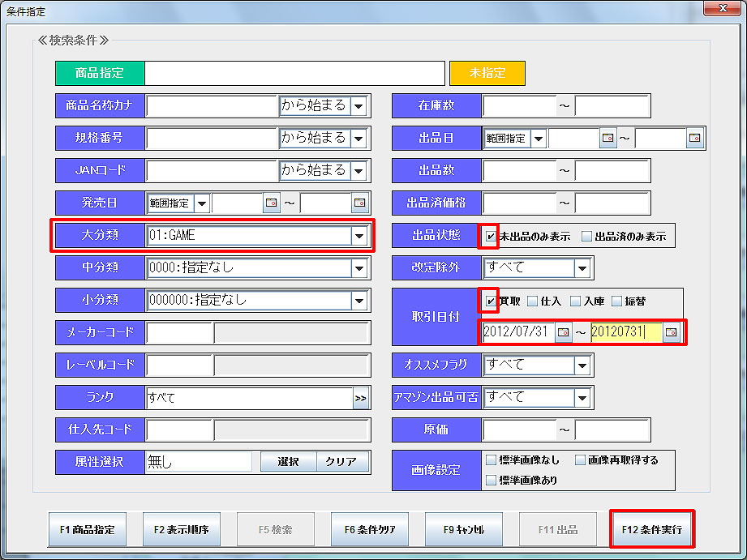Open calendar for 発売日 start date
Screen dimensions: 747x560
[x=272, y=203]
